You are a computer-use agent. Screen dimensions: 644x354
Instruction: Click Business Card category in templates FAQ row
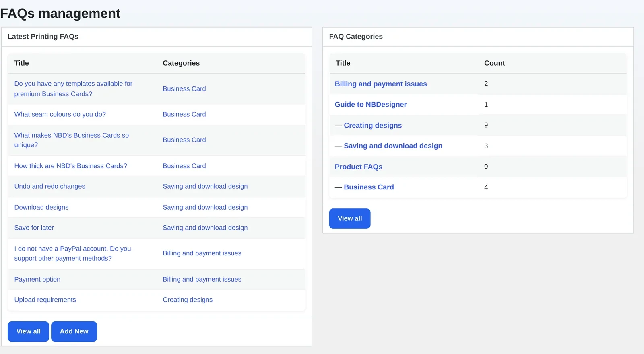184,88
